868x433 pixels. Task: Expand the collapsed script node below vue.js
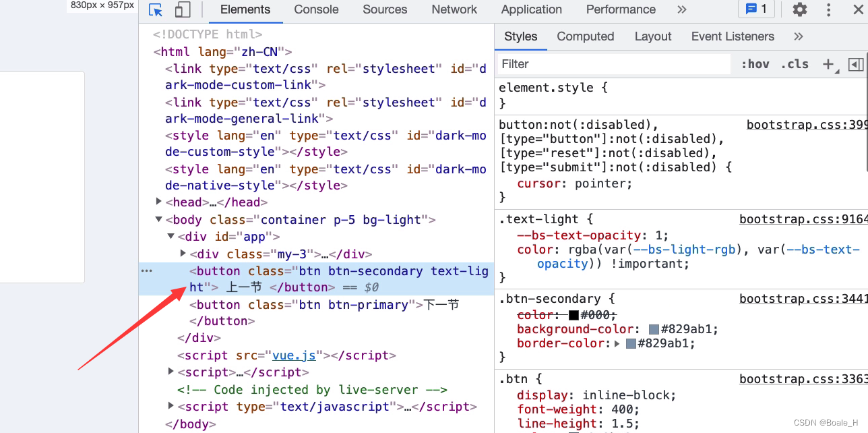[171, 372]
